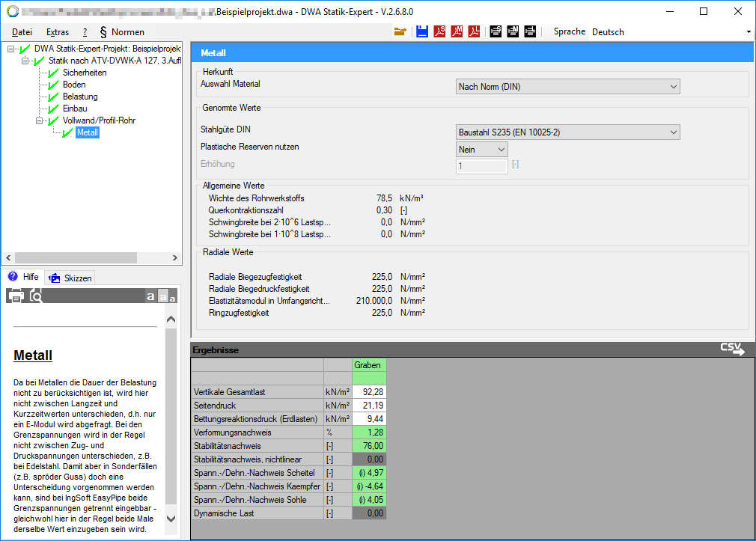The width and height of the screenshot is (756, 541).
Task: Collapse the Vollwand/Profil-Rohr tree node
Action: click(39, 120)
